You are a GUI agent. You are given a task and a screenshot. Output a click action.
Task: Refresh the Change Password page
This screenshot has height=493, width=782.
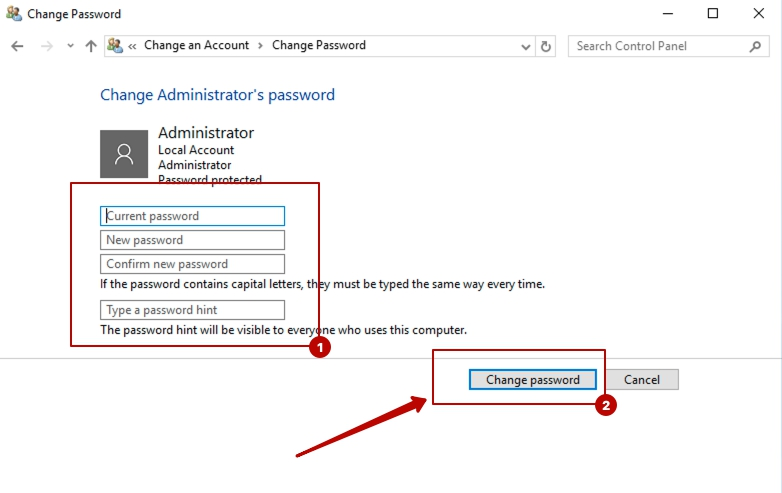tap(546, 46)
